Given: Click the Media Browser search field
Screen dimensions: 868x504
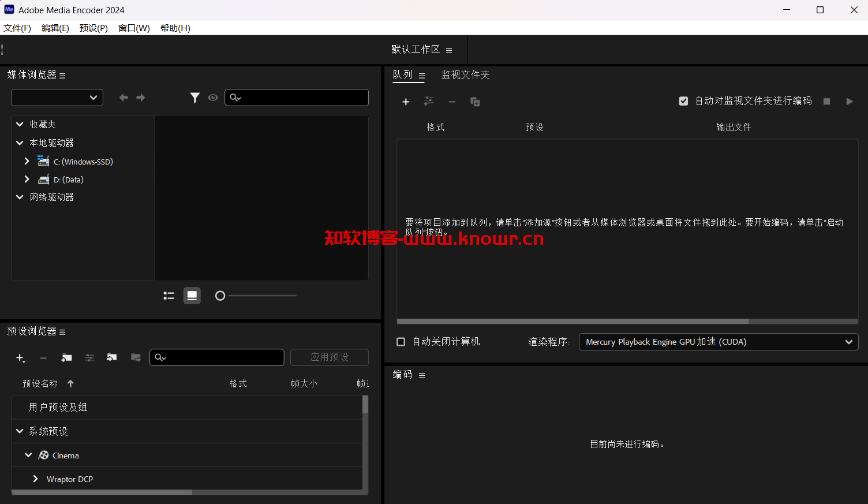Looking at the screenshot, I should 297,98.
